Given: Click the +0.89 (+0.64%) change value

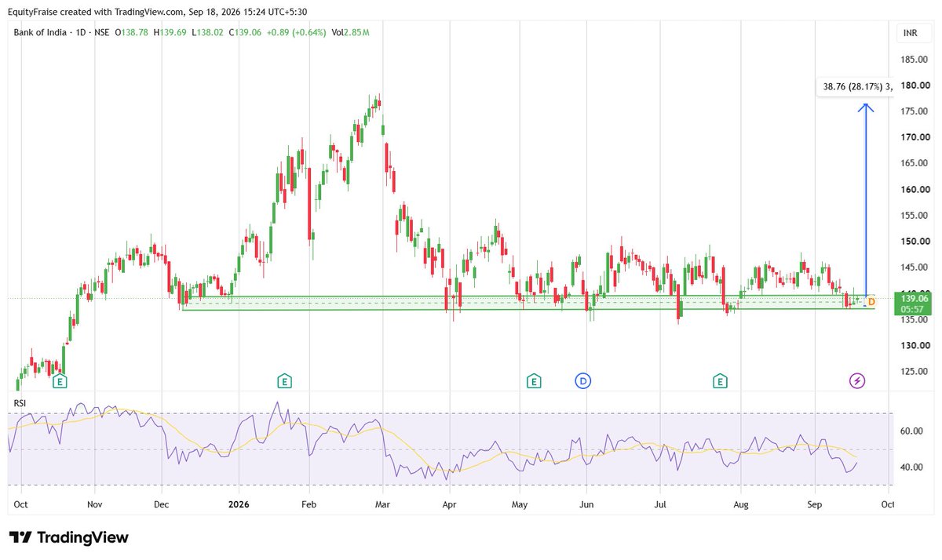Looking at the screenshot, I should [298, 33].
